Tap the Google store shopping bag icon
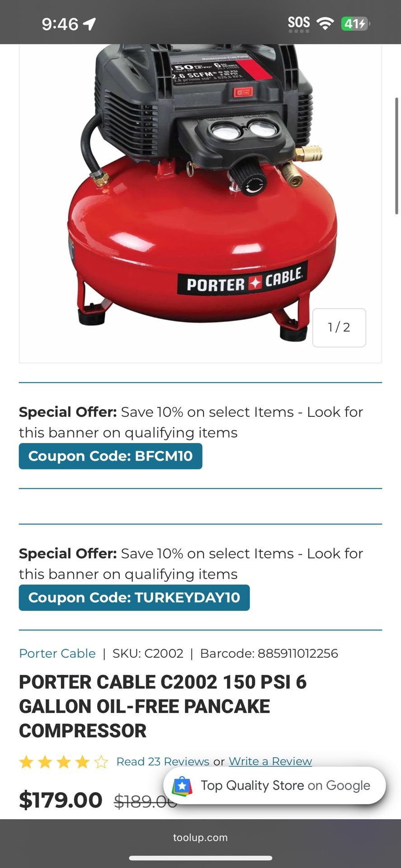 pos(182,786)
